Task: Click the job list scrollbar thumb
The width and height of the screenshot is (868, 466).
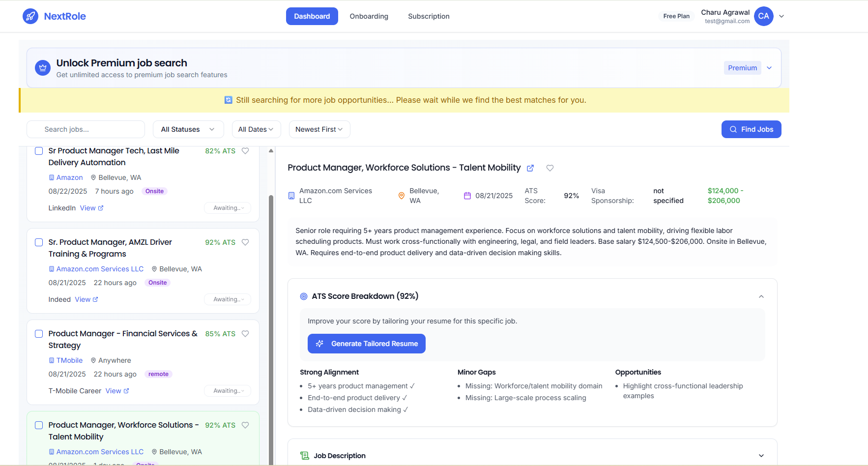Action: [271, 329]
